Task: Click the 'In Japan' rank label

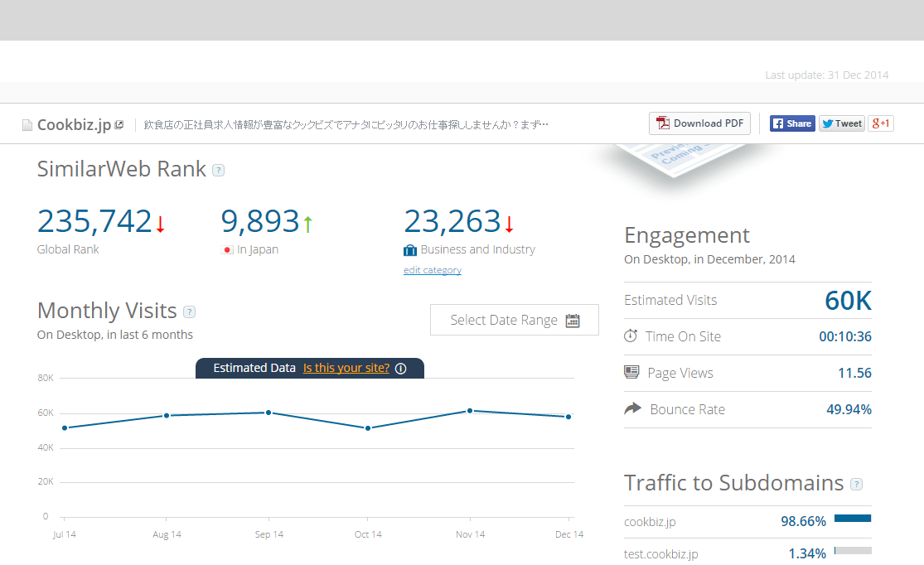Action: (258, 249)
